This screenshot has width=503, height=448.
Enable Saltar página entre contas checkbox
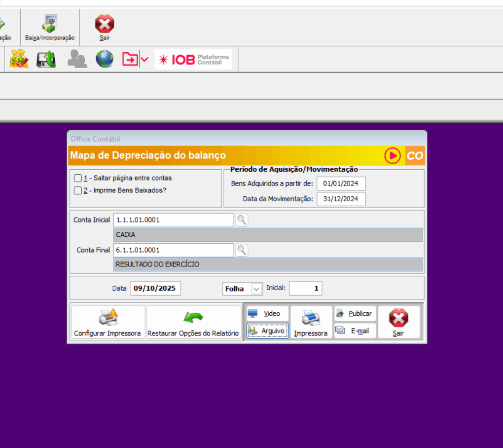click(x=77, y=178)
